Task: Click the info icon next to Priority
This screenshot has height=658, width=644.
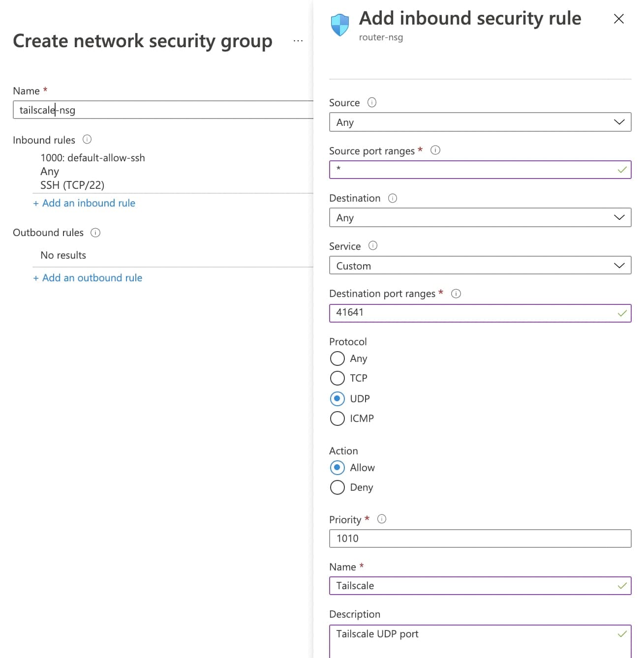Action: 382,519
